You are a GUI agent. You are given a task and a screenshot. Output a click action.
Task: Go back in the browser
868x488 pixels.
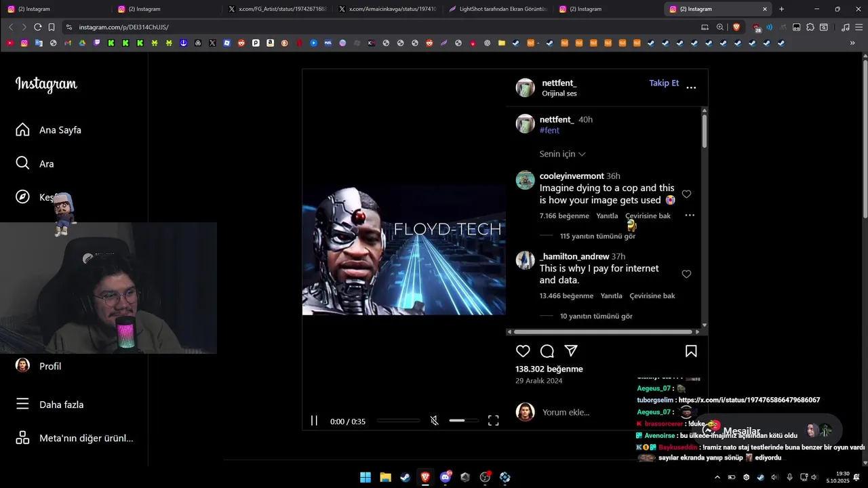(x=11, y=27)
